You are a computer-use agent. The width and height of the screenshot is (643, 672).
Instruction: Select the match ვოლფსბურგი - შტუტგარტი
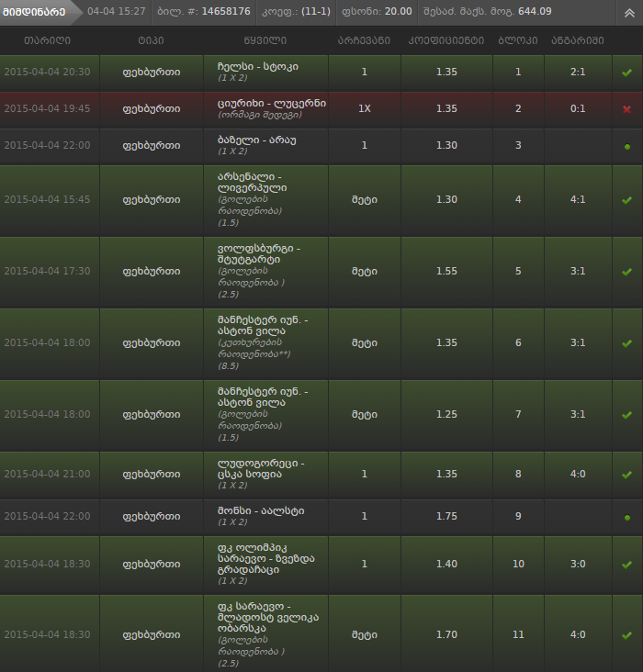[259, 253]
